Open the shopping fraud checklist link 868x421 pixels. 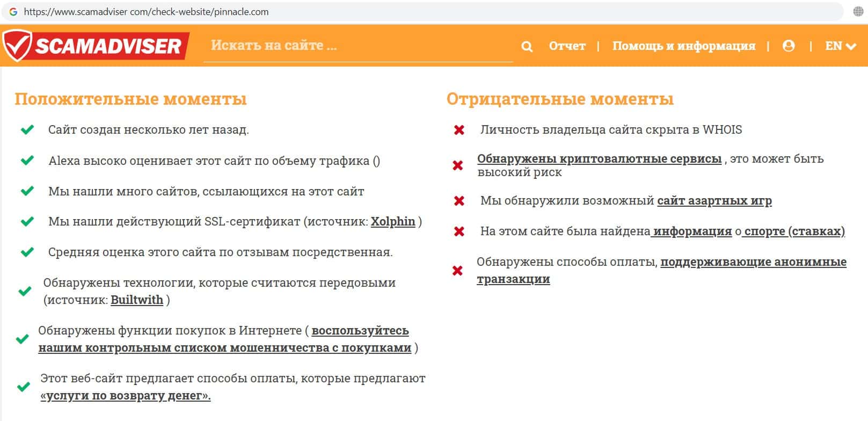click(224, 339)
